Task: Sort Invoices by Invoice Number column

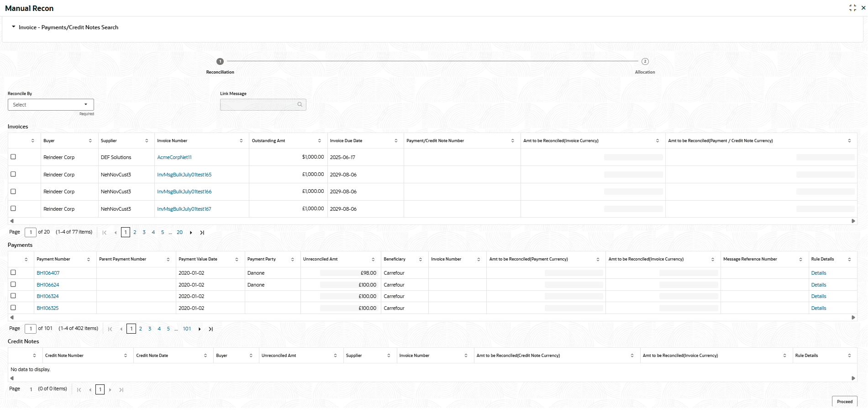Action: (x=241, y=141)
